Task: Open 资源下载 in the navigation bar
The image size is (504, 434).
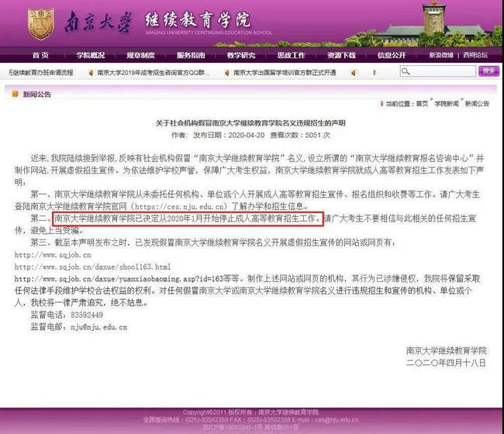Action: (341, 56)
